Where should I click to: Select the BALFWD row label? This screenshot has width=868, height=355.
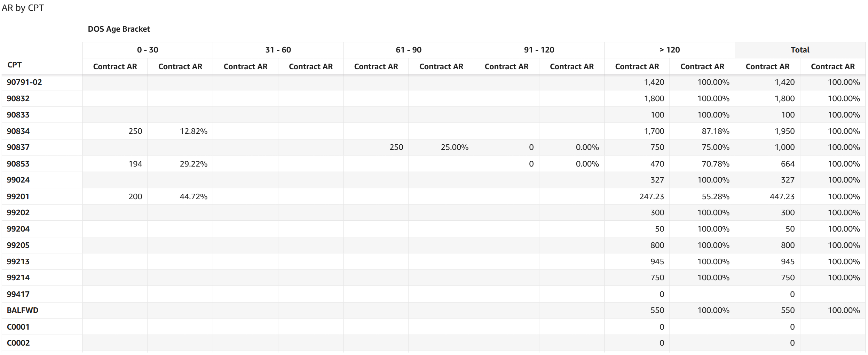tap(23, 310)
